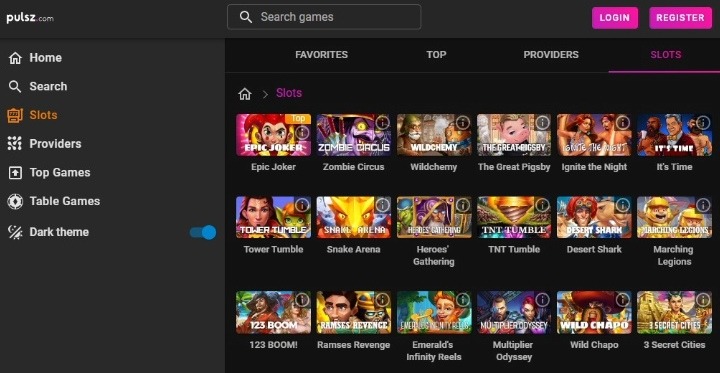720x373 pixels.
Task: Switch to the PROVIDERS tab
Action: (551, 55)
